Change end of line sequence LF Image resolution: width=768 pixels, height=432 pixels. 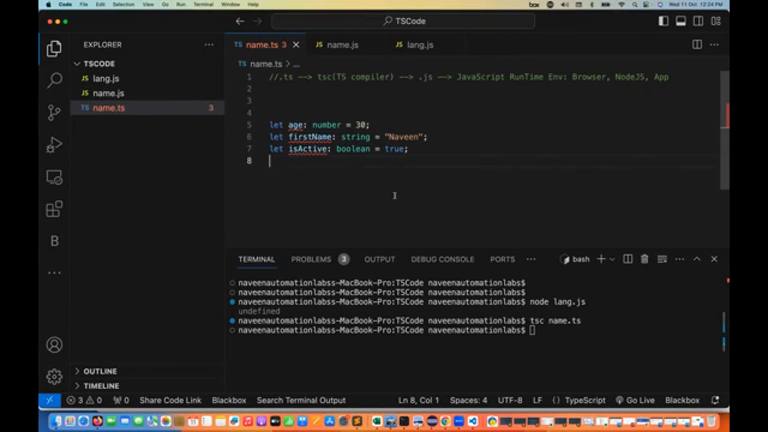pyautogui.click(x=537, y=400)
